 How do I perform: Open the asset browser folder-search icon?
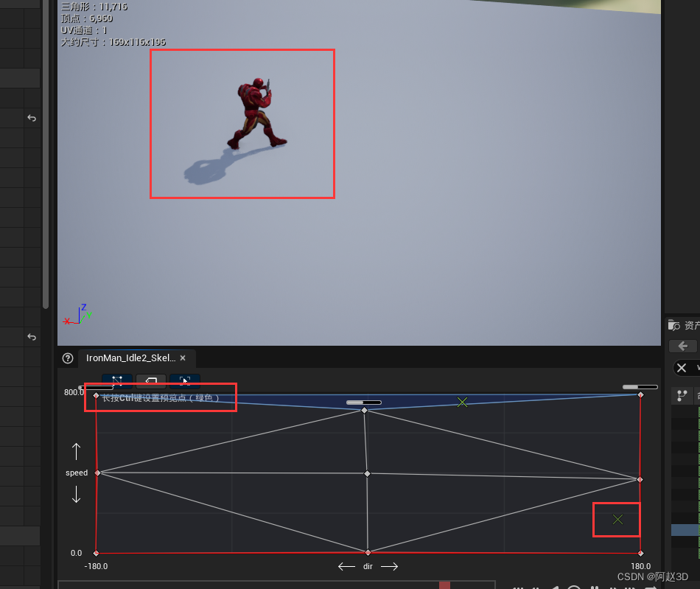tap(673, 325)
